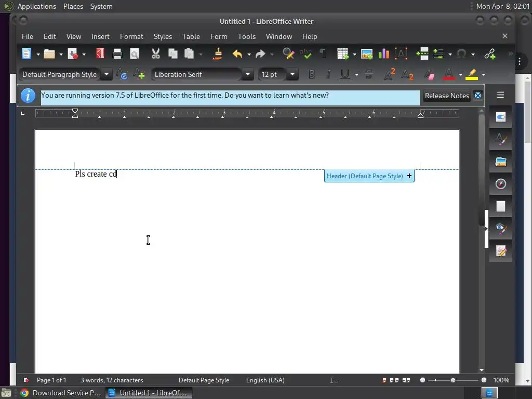532x399 pixels.
Task: Expand the Insert Table dropdown arrow
Action: pyautogui.click(x=354, y=54)
